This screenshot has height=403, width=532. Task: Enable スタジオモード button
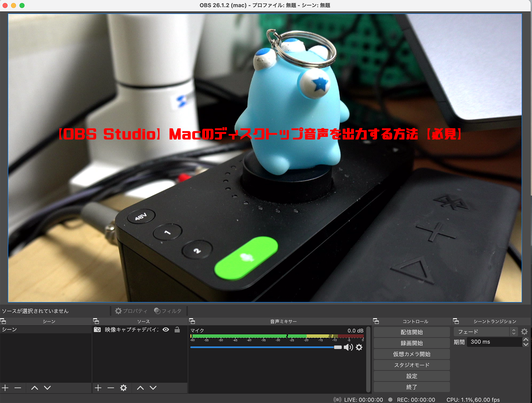click(x=412, y=365)
